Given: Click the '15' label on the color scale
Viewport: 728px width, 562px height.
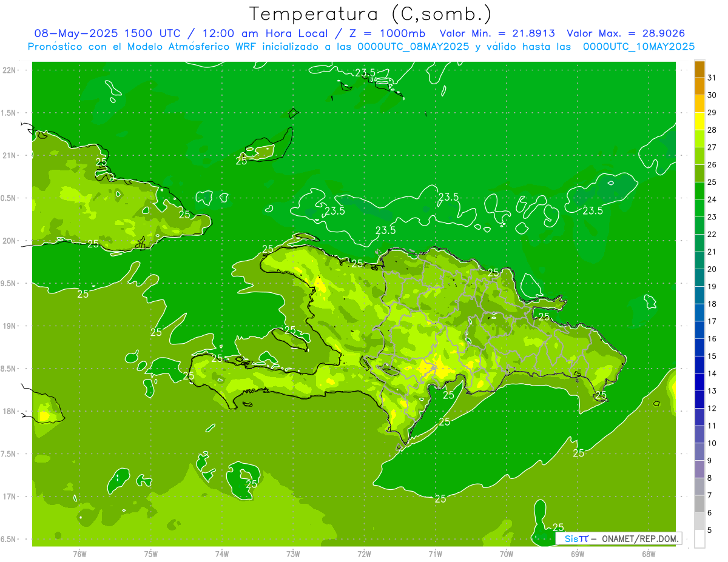Looking at the screenshot, I should point(712,356).
